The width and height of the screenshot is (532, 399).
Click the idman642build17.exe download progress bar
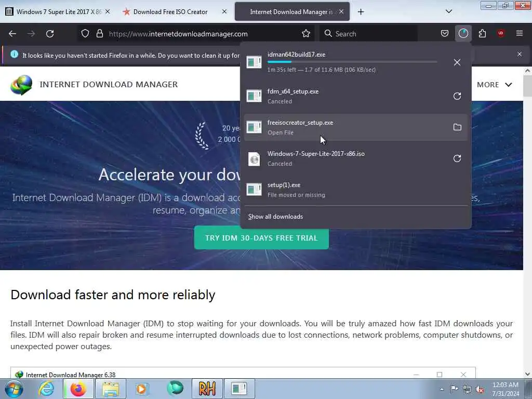352,62
